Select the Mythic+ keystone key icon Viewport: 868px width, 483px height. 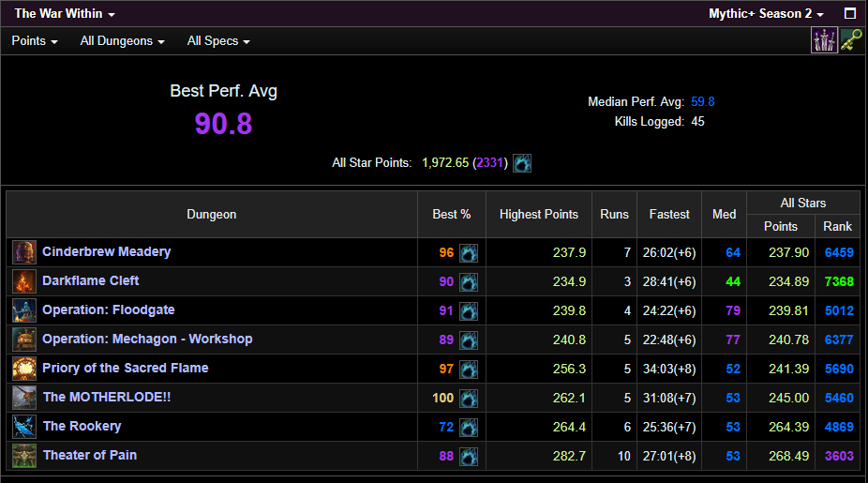click(851, 40)
